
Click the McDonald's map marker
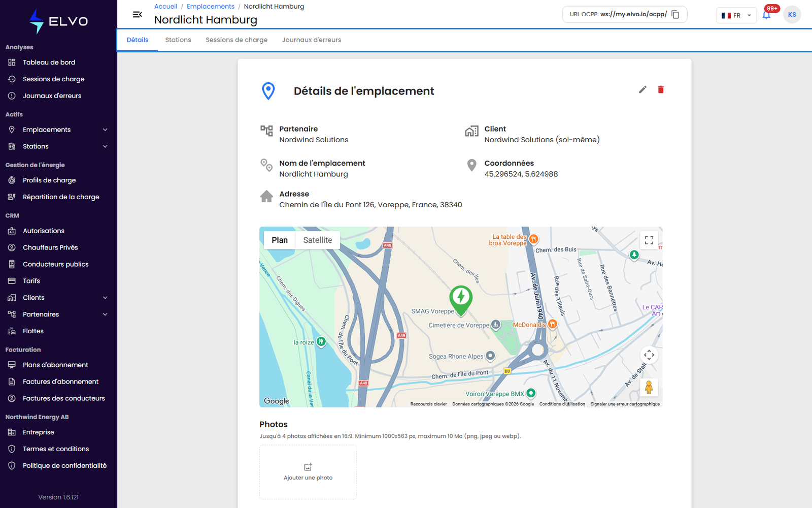[553, 324]
